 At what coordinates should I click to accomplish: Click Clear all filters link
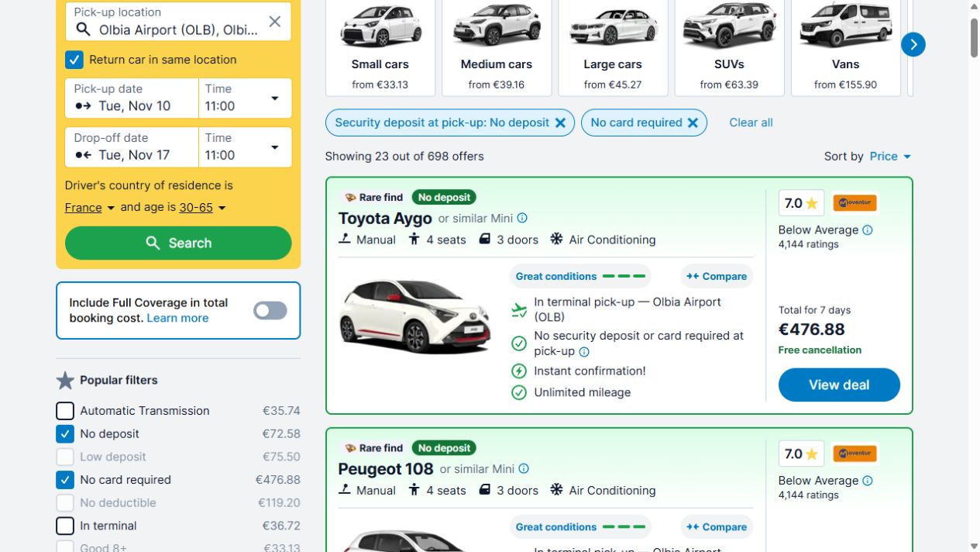[x=751, y=122]
